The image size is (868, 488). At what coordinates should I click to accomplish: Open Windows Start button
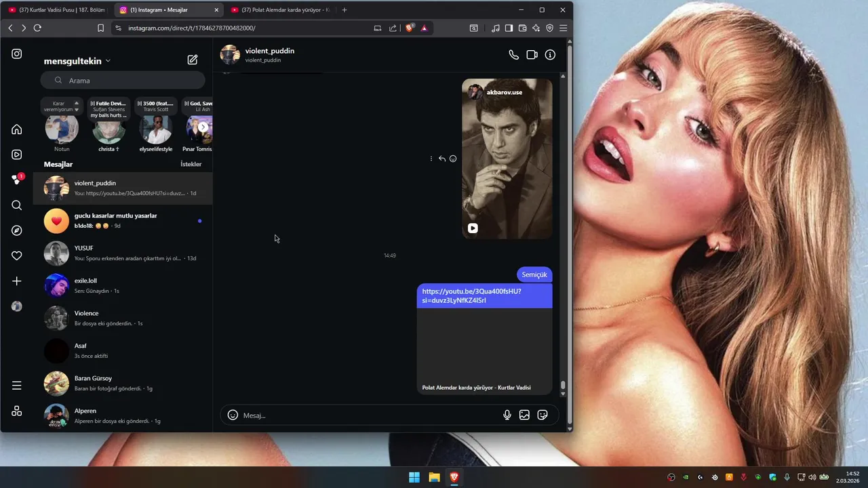(x=414, y=477)
